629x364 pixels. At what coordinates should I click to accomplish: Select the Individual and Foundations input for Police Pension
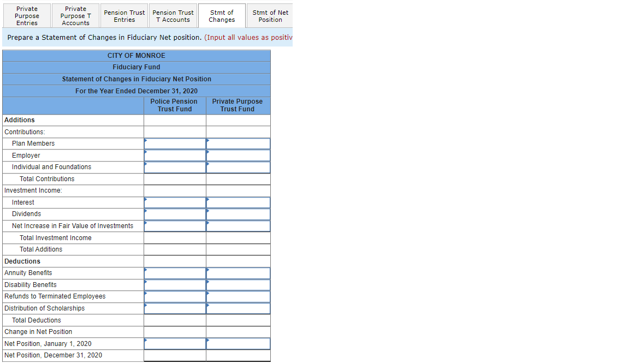click(175, 167)
